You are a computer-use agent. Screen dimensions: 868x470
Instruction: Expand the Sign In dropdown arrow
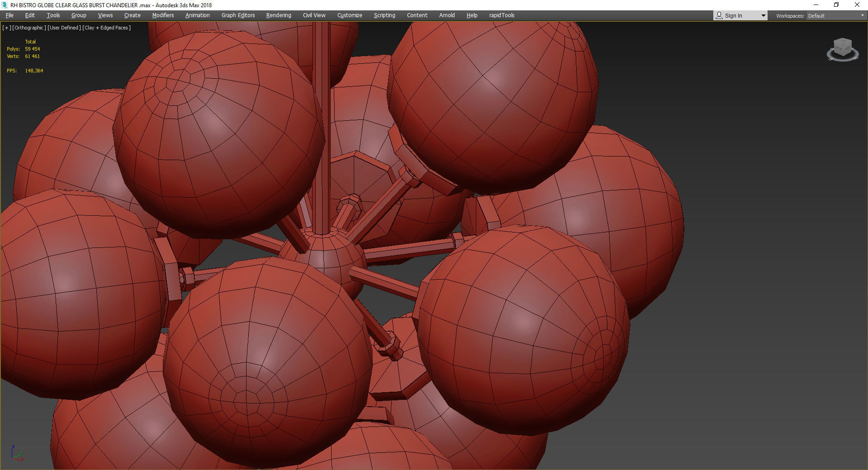(764, 15)
